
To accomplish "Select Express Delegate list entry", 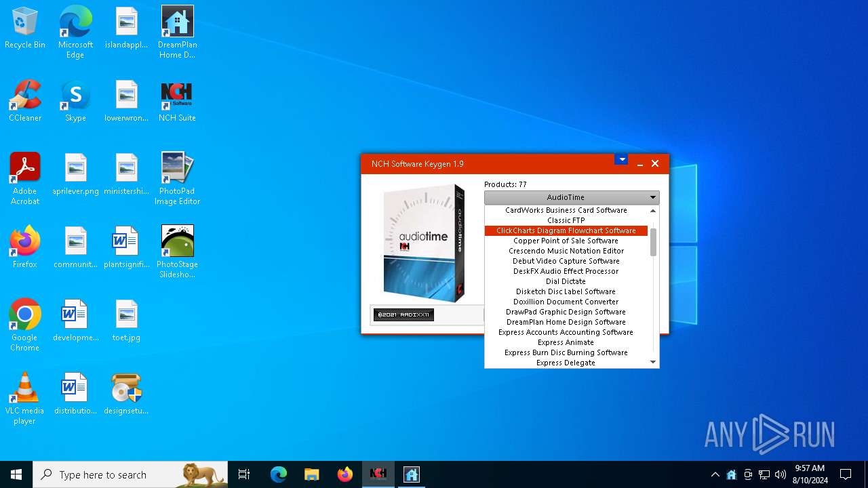I will pyautogui.click(x=566, y=363).
